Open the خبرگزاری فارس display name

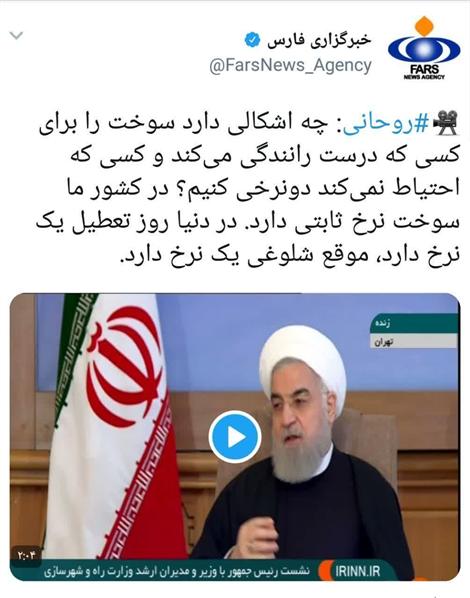[x=319, y=40]
